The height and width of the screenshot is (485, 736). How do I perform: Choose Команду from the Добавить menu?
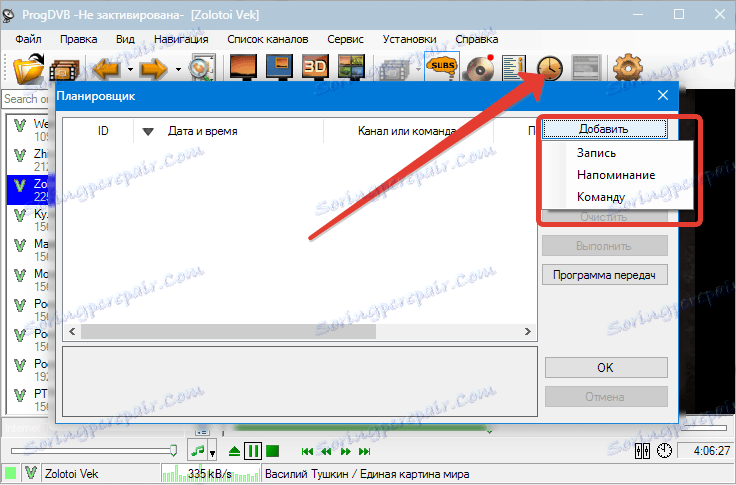[x=618, y=197]
